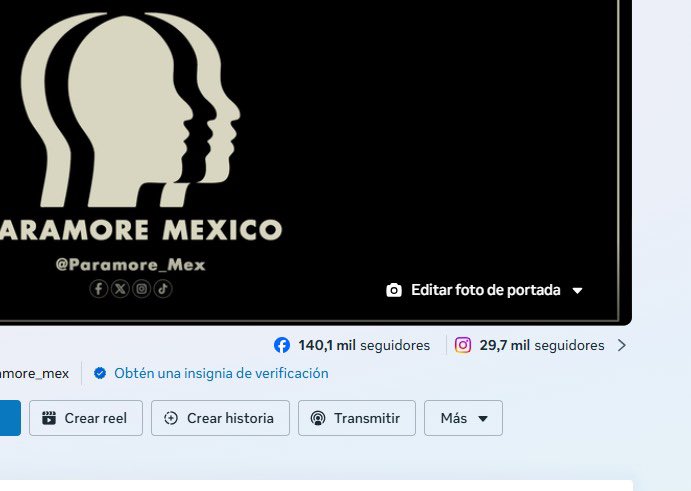The image size is (691, 491).
Task: Open 140,1 mil seguidores Facebook count
Action: [364, 345]
